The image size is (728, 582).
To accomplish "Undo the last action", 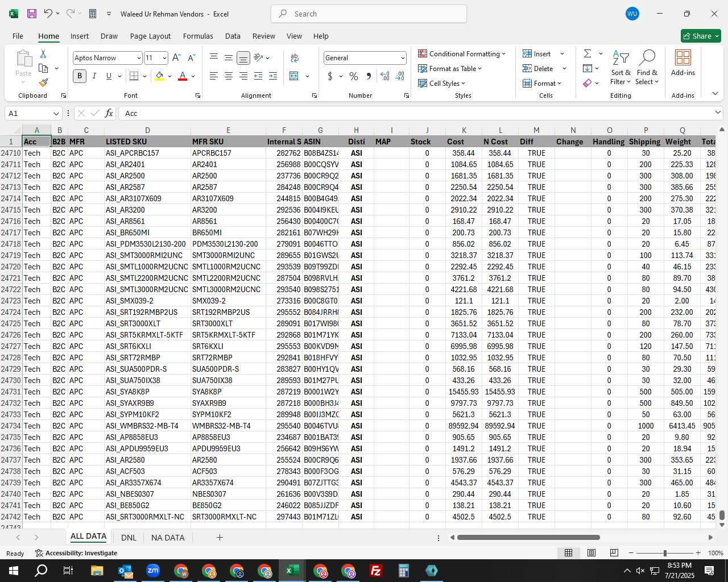I will pyautogui.click(x=48, y=14).
